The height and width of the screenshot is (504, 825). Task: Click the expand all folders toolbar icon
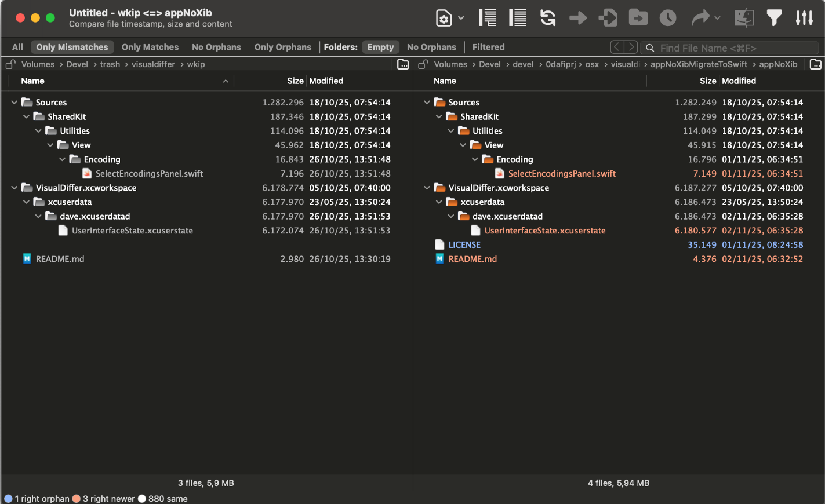488,18
